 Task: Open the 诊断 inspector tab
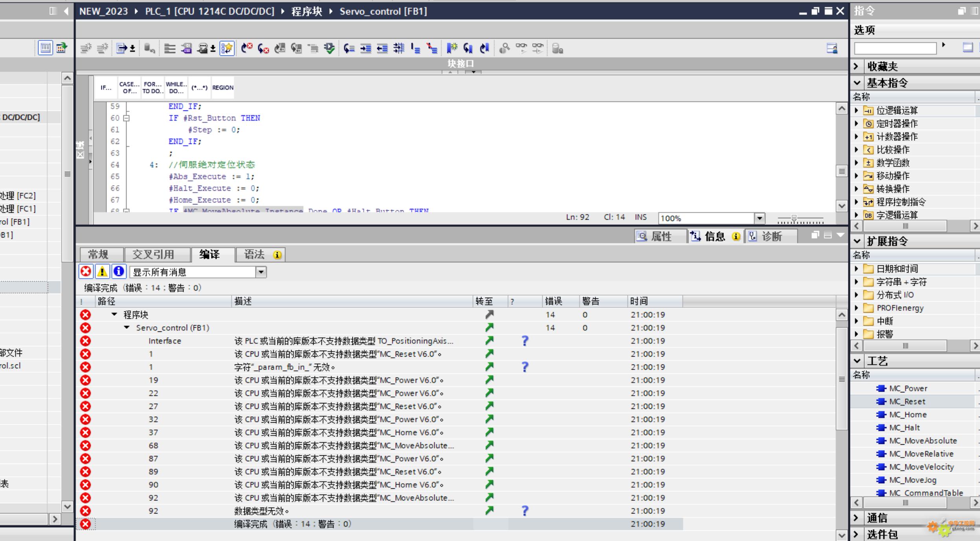[x=771, y=236]
